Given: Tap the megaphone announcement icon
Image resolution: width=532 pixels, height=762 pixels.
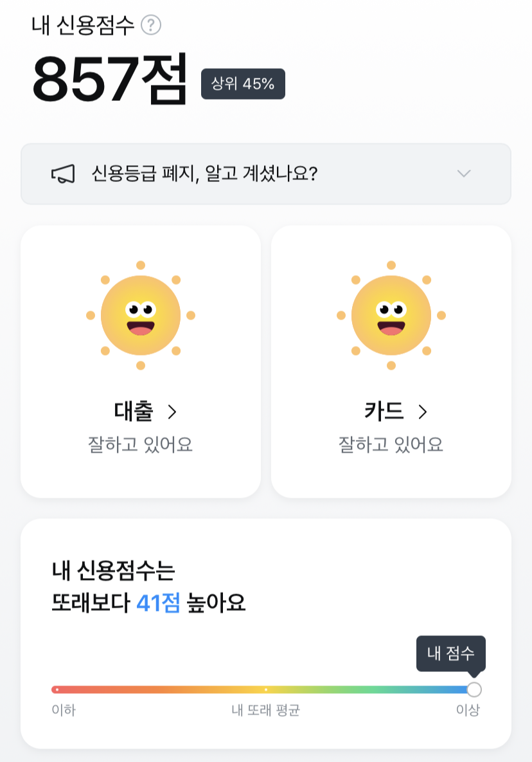Looking at the screenshot, I should point(63,174).
